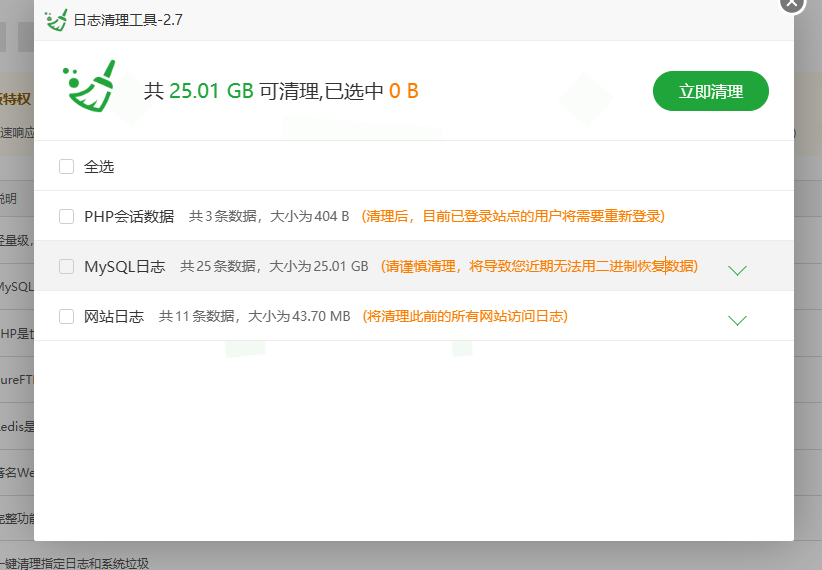822x570 pixels.
Task: Click the orange MySQL binary recovery warning
Action: point(539,266)
